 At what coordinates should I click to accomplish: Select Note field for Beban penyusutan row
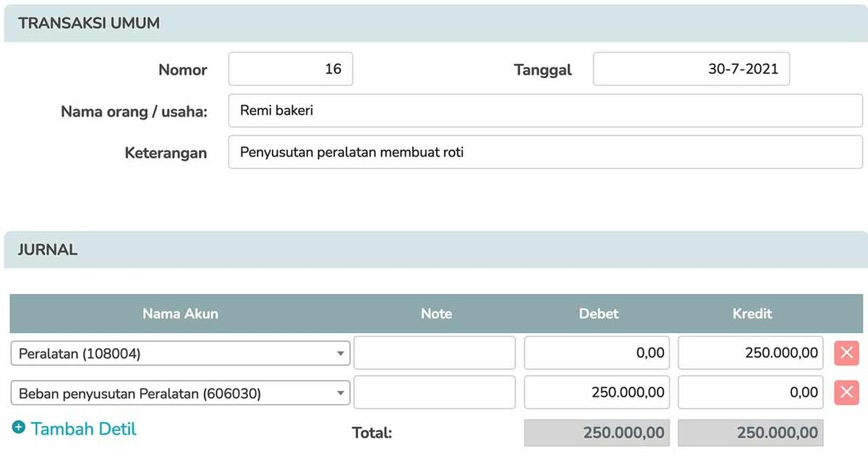coord(434,392)
